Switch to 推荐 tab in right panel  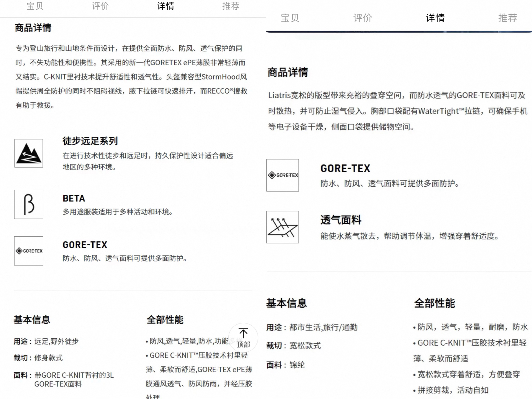[507, 18]
